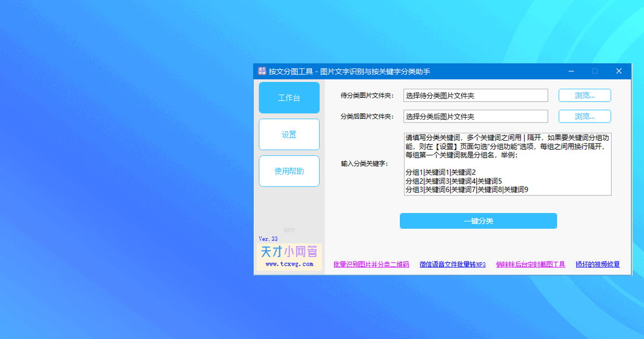The height and width of the screenshot is (339, 644).
Task: Minimize the 按文分图工具 window
Action: pyautogui.click(x=571, y=71)
